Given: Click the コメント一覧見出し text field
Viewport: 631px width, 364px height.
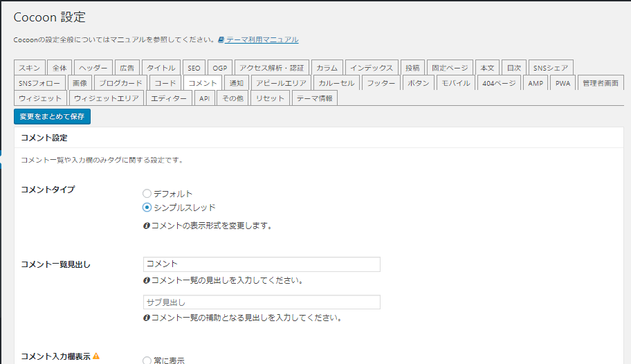Looking at the screenshot, I should (262, 264).
